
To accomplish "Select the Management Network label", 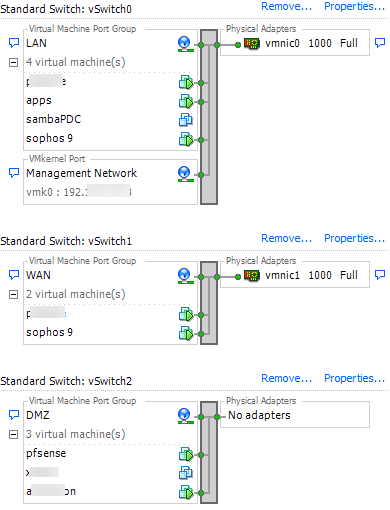I will [82, 173].
